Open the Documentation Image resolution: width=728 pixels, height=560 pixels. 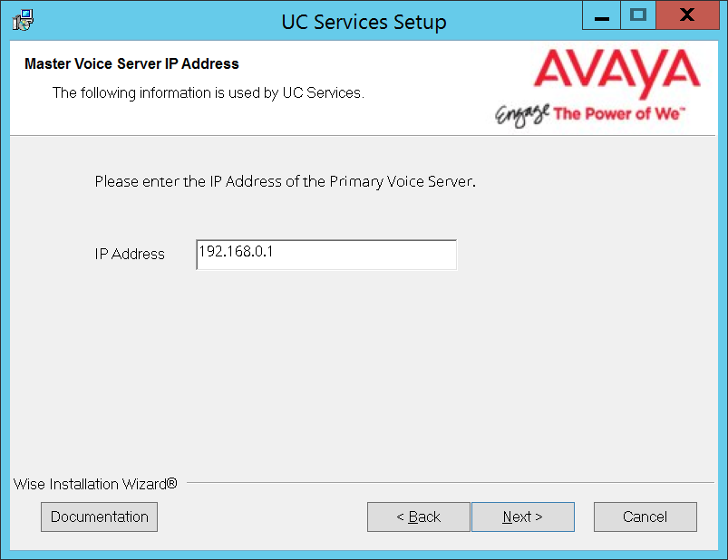99,517
